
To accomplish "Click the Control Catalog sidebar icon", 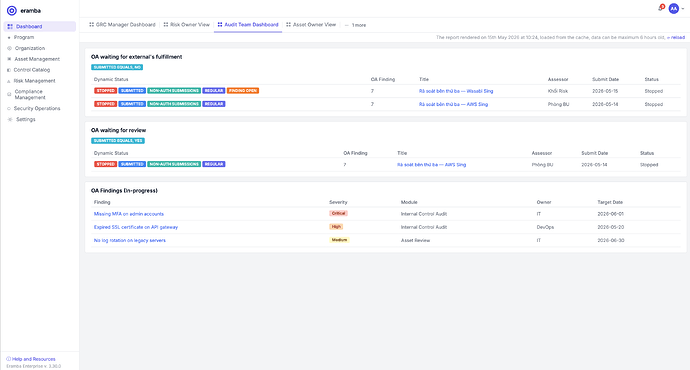I will (x=9, y=70).
